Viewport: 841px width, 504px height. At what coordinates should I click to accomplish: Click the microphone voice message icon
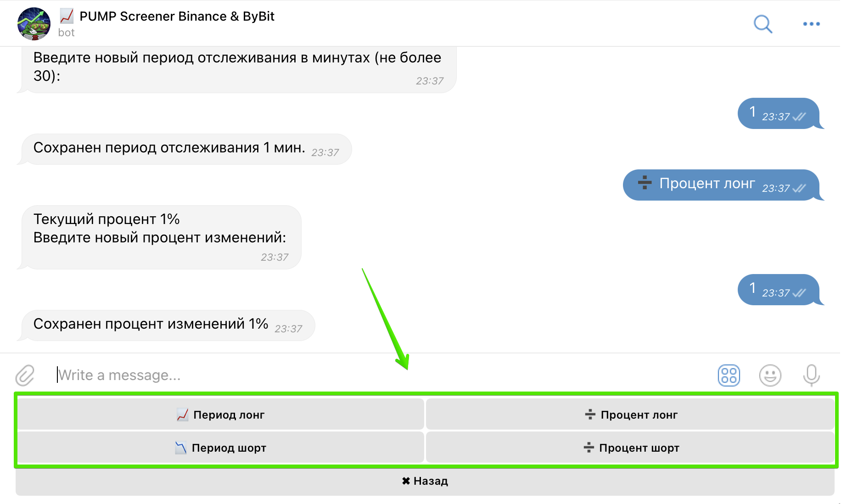click(x=811, y=375)
